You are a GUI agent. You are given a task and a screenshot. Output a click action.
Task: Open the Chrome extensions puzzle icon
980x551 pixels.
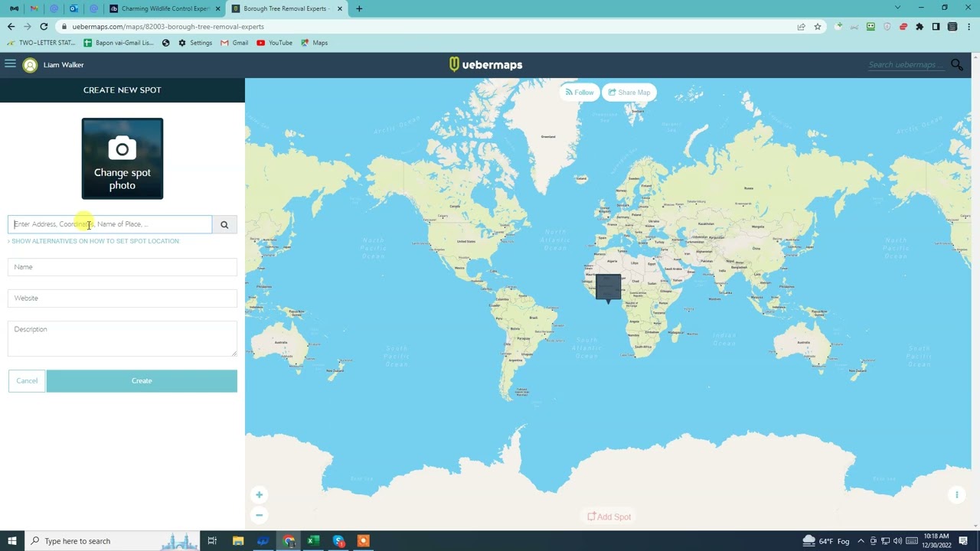(920, 27)
